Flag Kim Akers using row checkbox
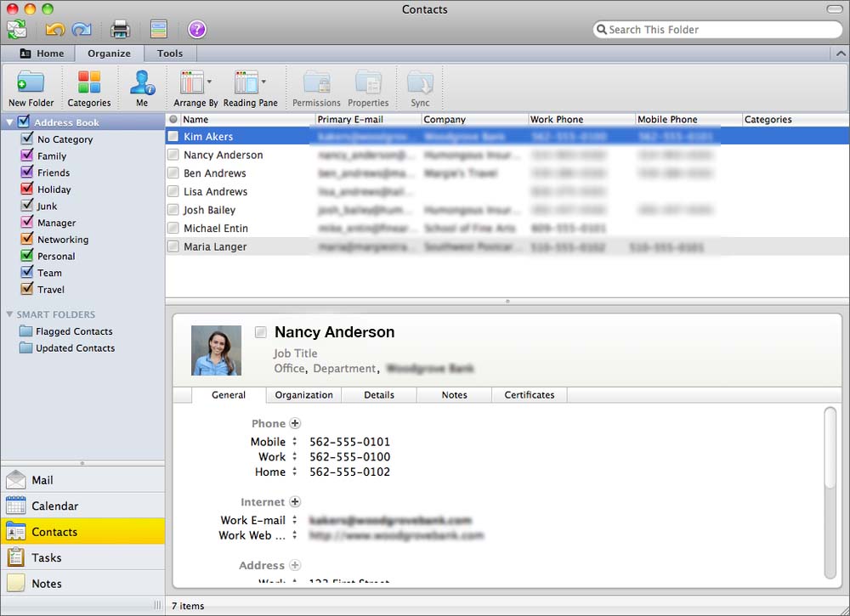 pyautogui.click(x=173, y=136)
